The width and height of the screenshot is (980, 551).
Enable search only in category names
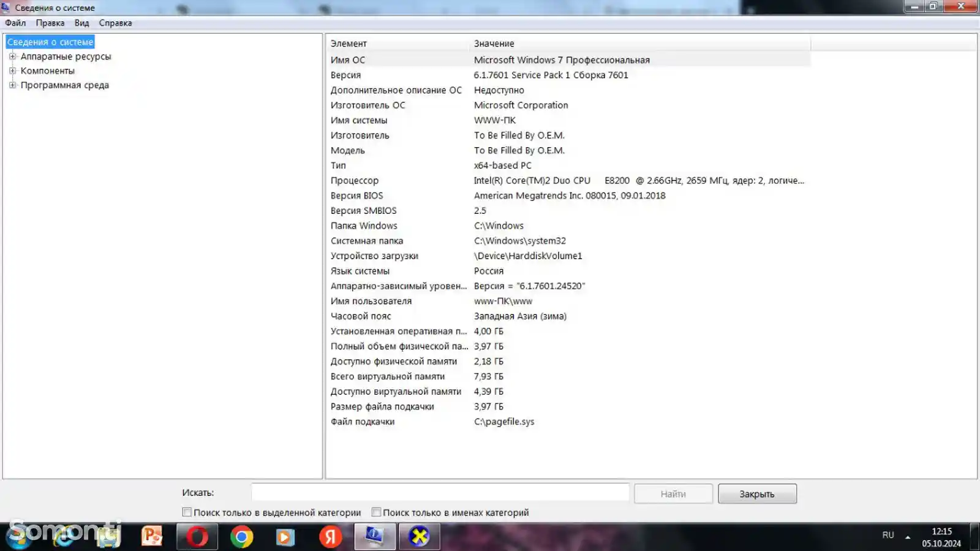pyautogui.click(x=376, y=512)
